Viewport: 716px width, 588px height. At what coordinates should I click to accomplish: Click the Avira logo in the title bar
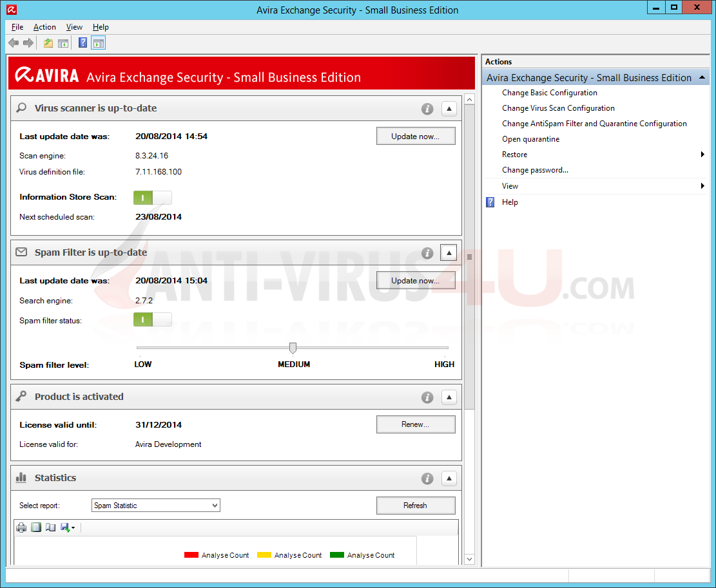coord(12,9)
